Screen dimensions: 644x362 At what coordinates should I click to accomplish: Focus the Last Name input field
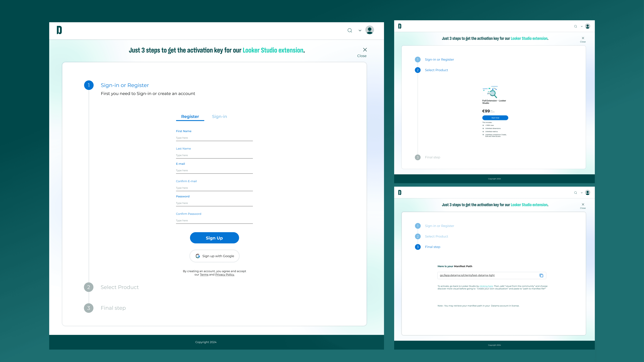click(214, 155)
